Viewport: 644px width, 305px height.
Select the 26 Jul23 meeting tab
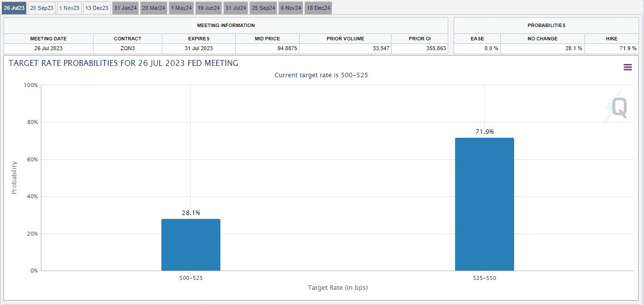tap(14, 8)
